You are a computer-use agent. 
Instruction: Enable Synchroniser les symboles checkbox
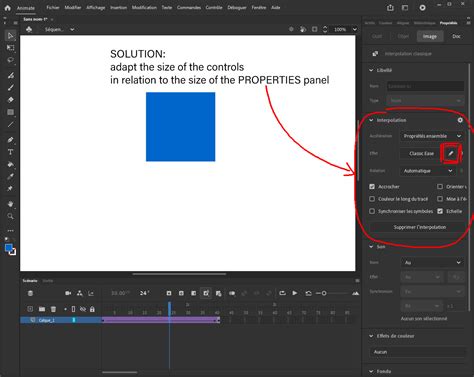(372, 211)
